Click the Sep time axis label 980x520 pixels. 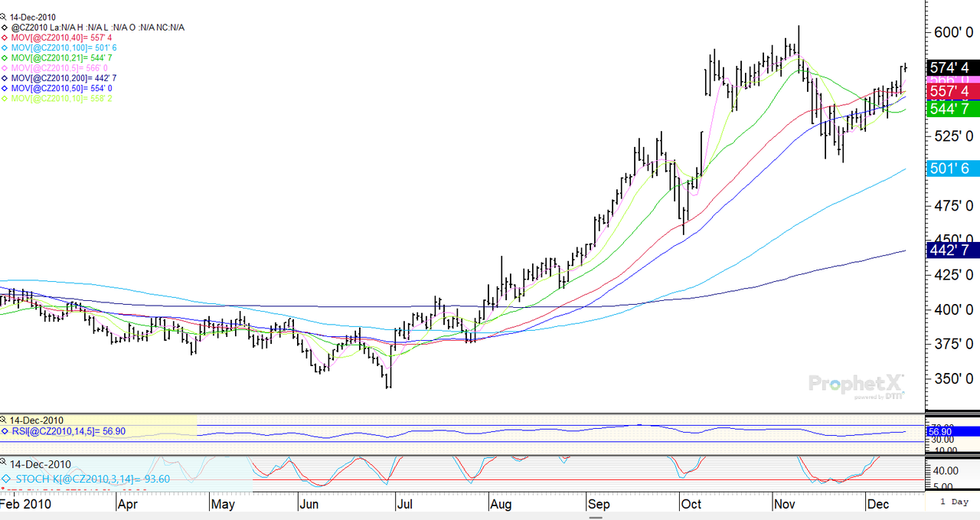[x=599, y=505]
